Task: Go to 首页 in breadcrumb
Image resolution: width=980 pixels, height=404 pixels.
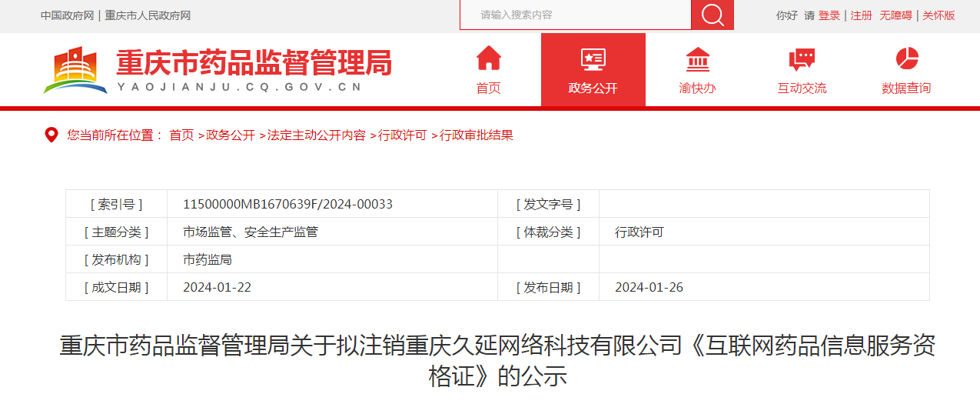Action: [181, 135]
